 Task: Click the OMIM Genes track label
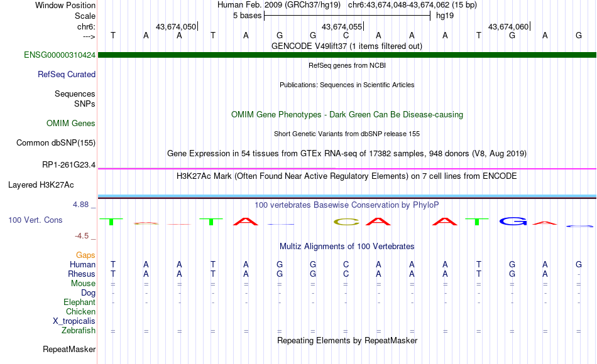click(71, 123)
